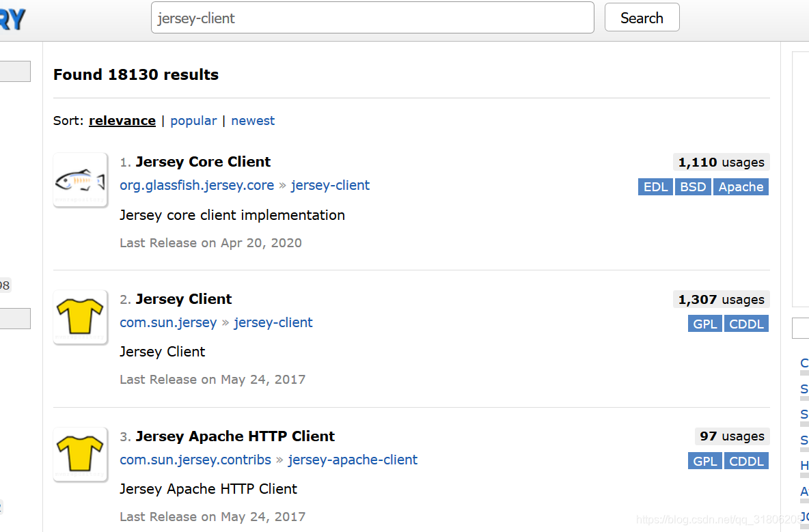Screen dimensions: 809x532
Task: Click the BSD license badge
Action: tap(693, 187)
